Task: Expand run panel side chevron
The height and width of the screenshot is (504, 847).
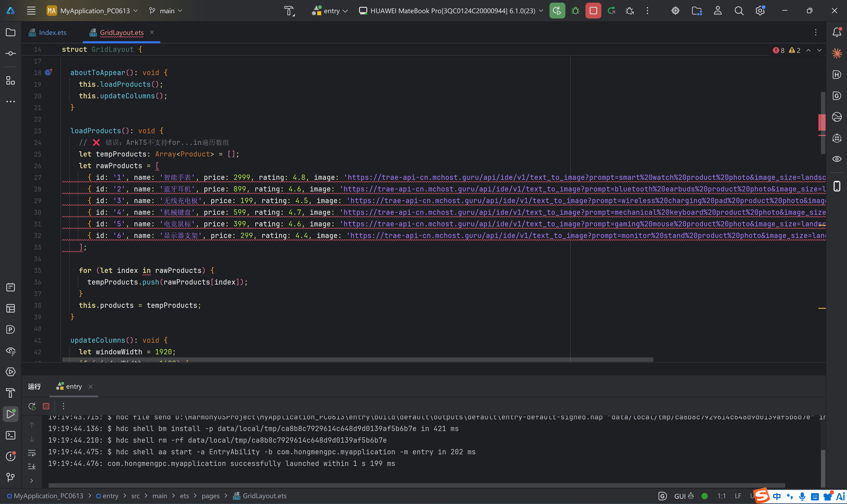Action: pos(31,480)
